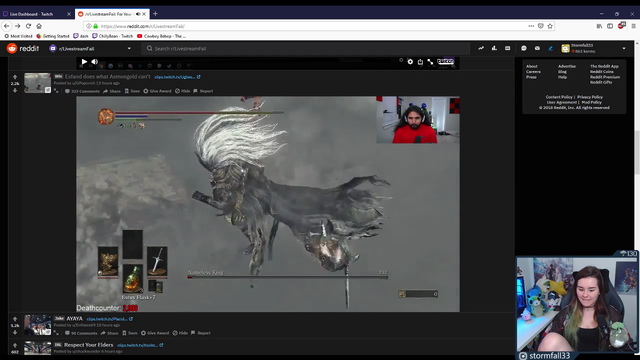640x360 pixels.
Task: Upvote the Esfand post
Action: point(15,77)
